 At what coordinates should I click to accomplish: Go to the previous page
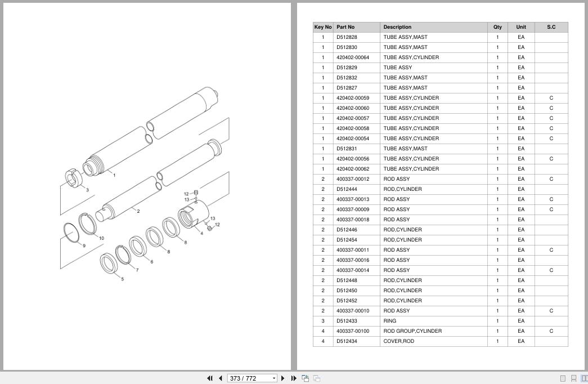[221, 378]
